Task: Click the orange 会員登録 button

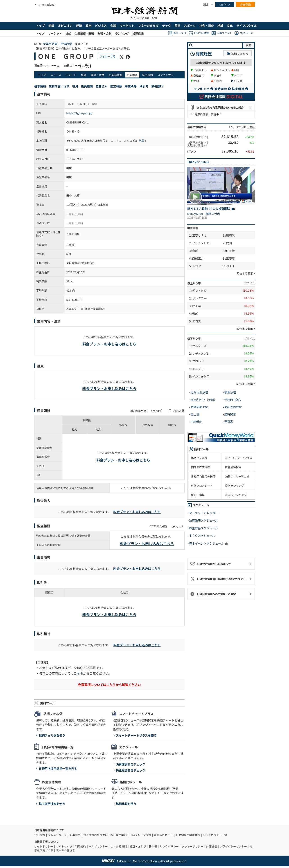Action: tap(245, 5)
